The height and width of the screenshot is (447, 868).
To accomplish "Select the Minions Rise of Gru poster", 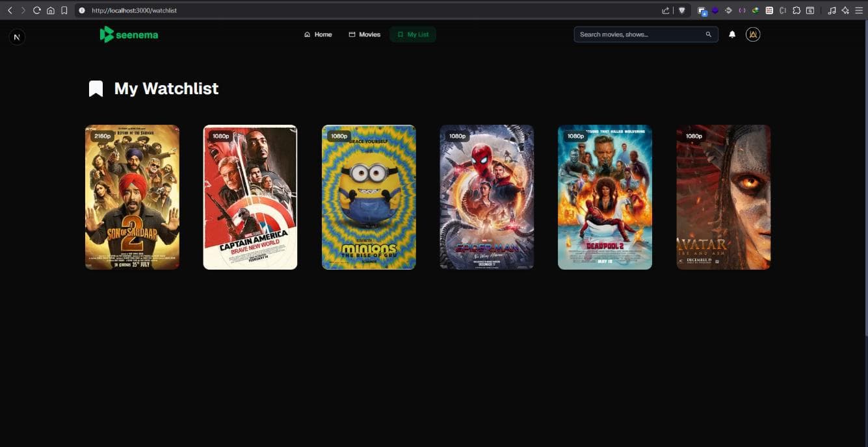I will coord(369,197).
